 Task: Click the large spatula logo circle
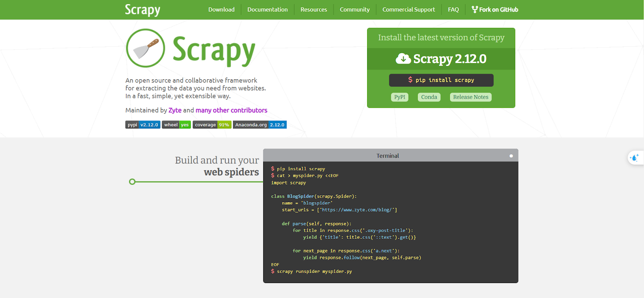[x=145, y=48]
